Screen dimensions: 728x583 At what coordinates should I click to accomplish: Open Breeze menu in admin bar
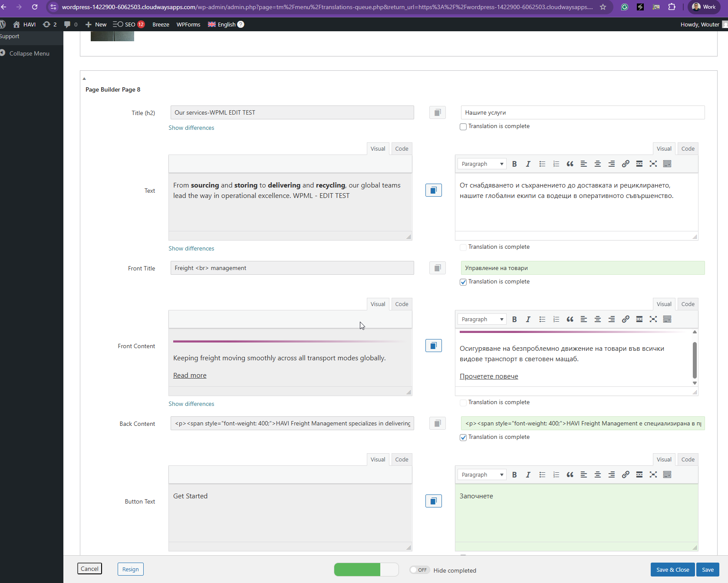click(161, 24)
